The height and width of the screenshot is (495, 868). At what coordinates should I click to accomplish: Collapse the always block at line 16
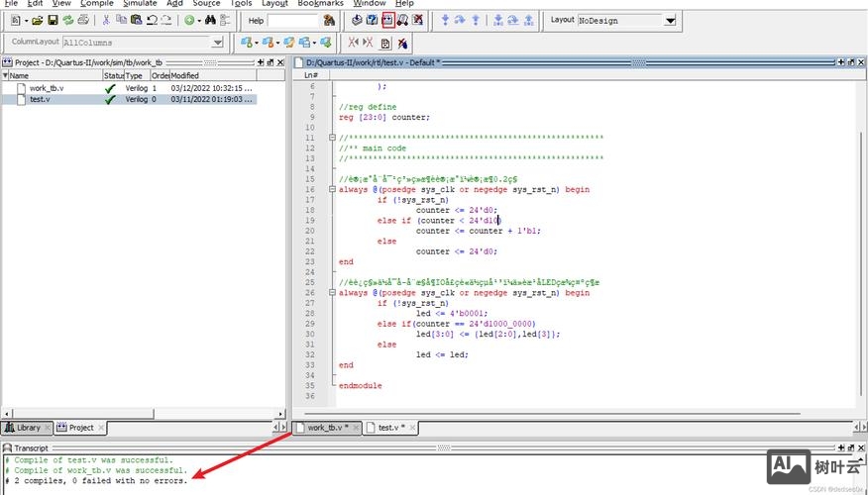coord(332,189)
